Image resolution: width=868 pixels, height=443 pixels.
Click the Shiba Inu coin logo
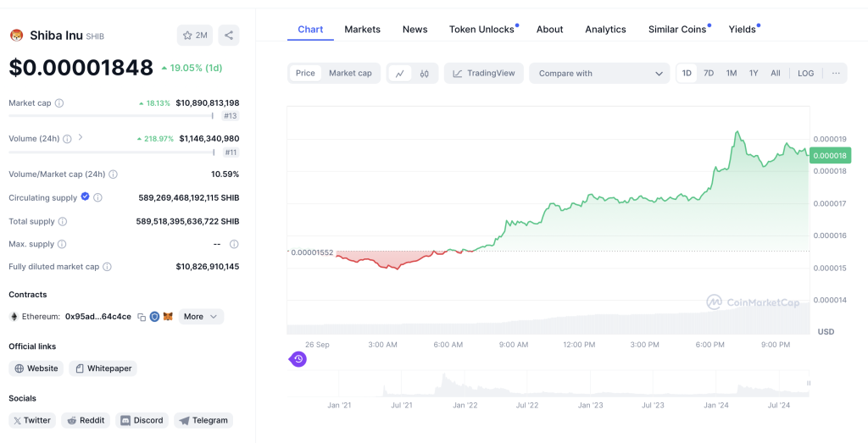coord(17,36)
